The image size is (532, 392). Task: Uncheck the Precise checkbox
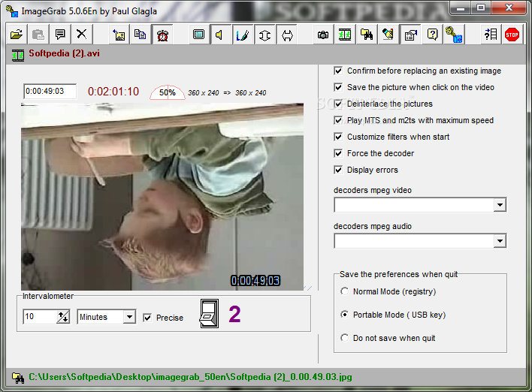(x=147, y=318)
